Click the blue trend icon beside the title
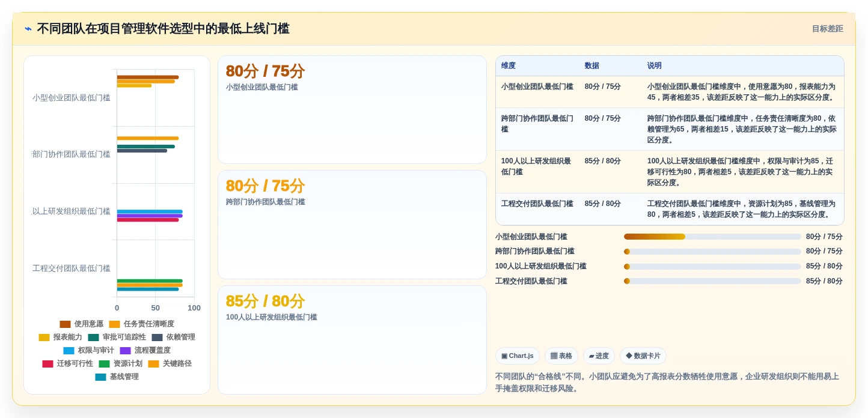The height and width of the screenshot is (418, 868). 28,29
